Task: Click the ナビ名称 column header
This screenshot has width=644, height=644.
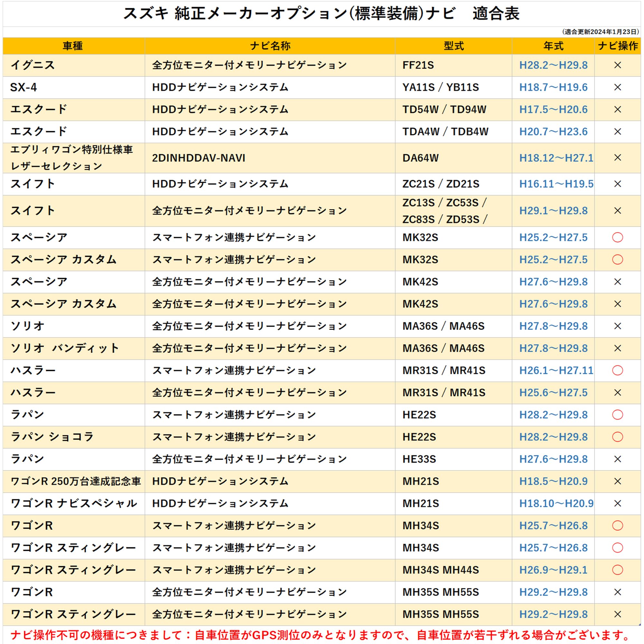Action: [270, 46]
